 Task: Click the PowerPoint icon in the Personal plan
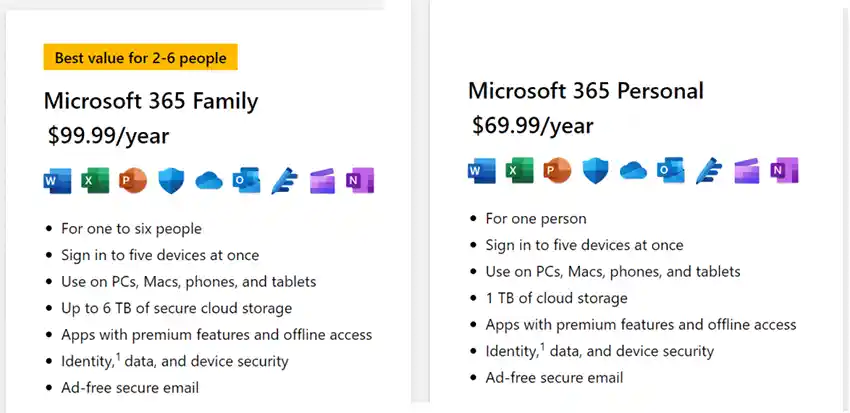(557, 171)
